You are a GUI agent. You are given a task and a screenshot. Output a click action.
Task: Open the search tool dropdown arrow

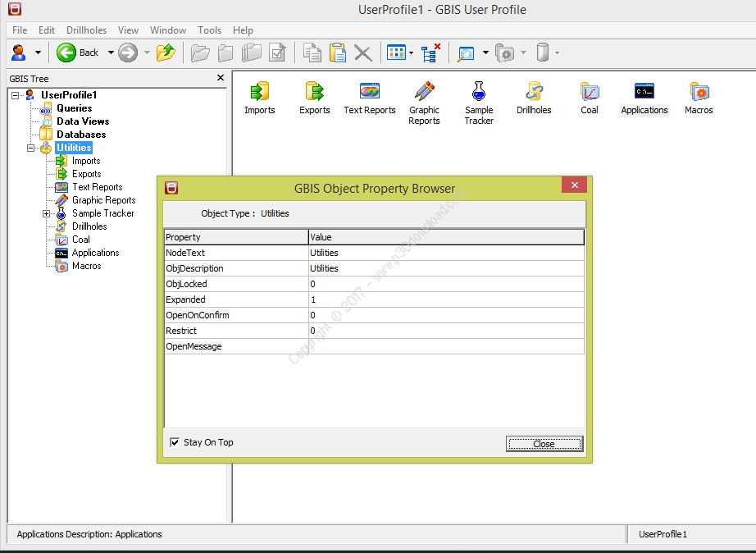coord(485,53)
